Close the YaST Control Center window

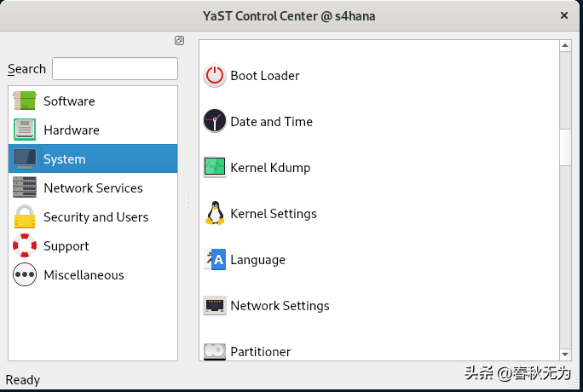(564, 15)
